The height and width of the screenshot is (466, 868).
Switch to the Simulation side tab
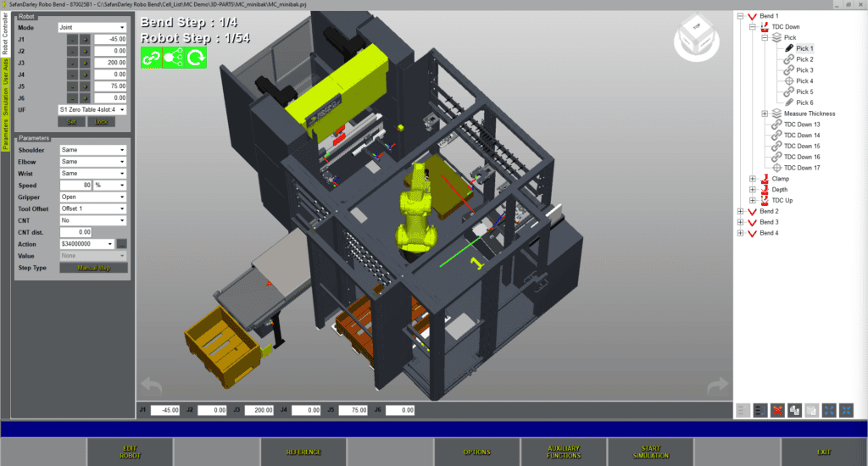pos(5,102)
